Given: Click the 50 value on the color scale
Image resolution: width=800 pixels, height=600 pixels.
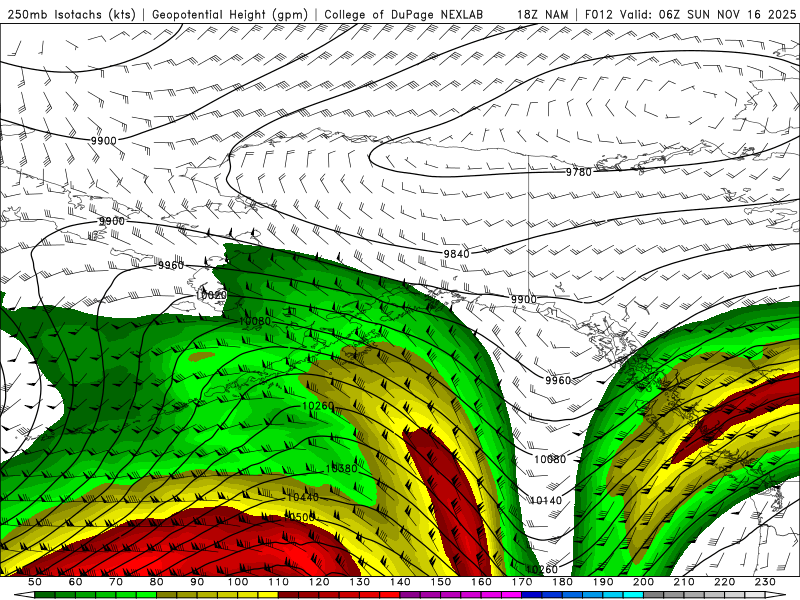Looking at the screenshot, I should 35,582.
